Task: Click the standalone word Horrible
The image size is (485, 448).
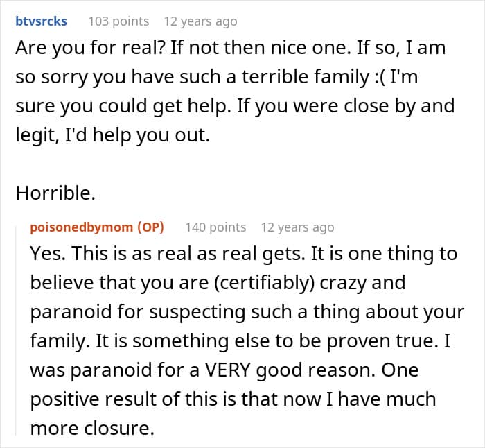Action: (54, 193)
